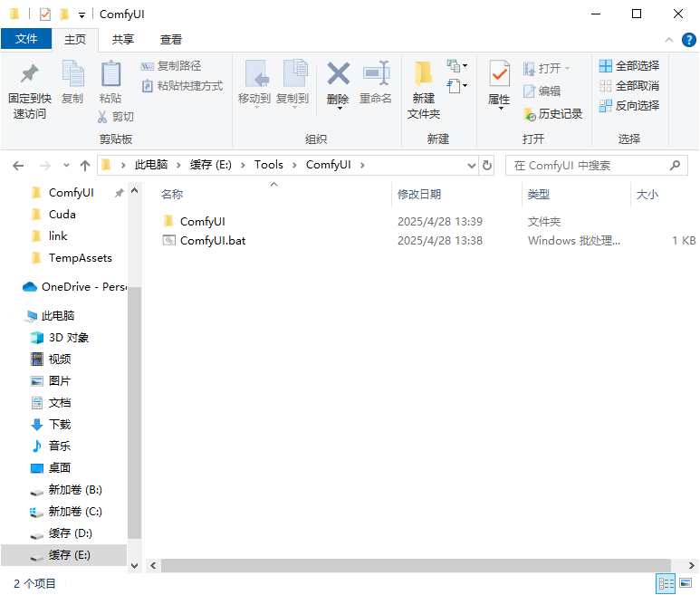
Task: Open 3D 对象 in navigation pane
Action: point(68,338)
